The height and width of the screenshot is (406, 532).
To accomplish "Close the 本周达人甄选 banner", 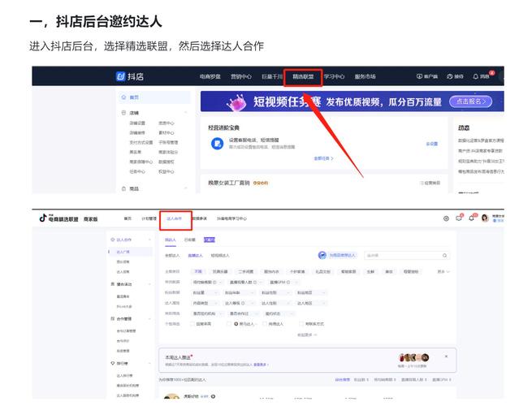I will pos(446,356).
